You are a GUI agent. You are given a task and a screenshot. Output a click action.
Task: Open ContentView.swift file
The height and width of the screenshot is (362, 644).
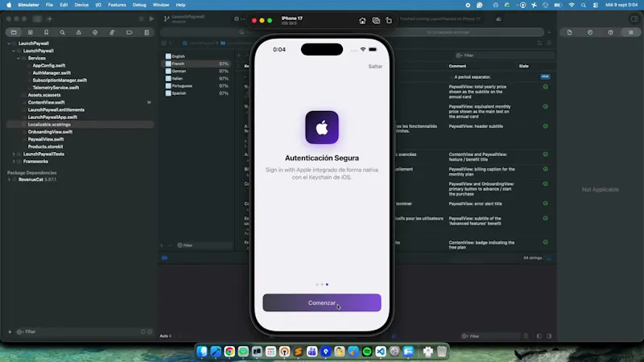pyautogui.click(x=46, y=103)
